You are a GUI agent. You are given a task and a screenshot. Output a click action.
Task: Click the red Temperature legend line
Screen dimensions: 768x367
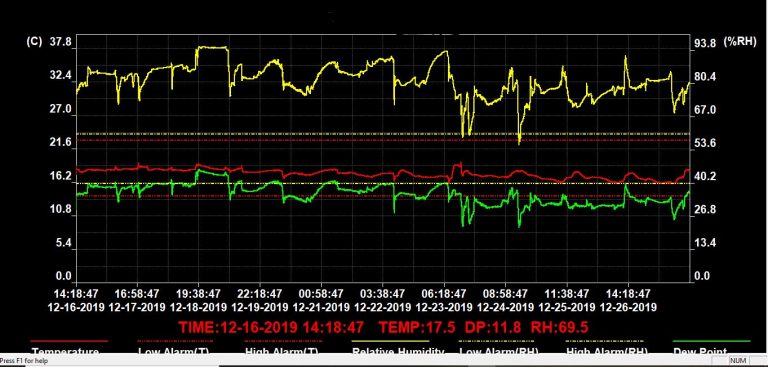69,341
